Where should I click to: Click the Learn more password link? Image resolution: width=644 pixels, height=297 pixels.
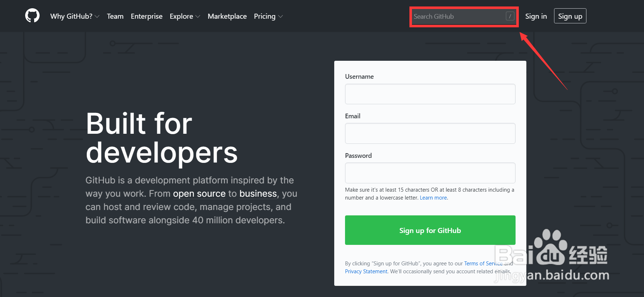pyautogui.click(x=434, y=198)
